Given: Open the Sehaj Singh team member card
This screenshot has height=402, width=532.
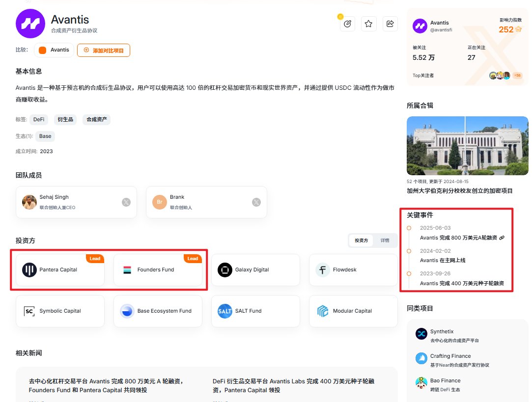Looking at the screenshot, I should click(x=76, y=202).
